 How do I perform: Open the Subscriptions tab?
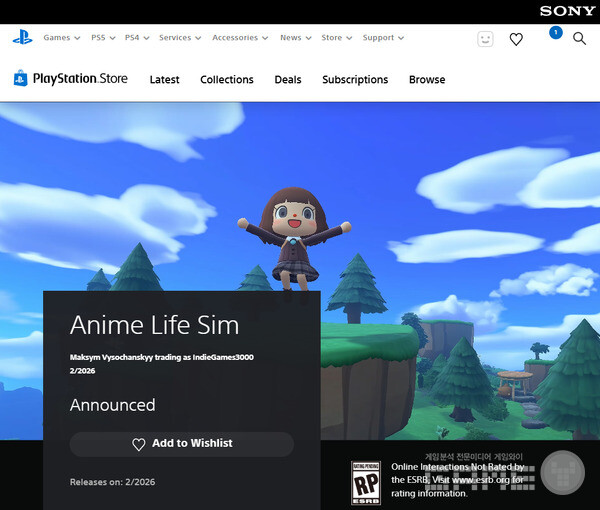(355, 80)
